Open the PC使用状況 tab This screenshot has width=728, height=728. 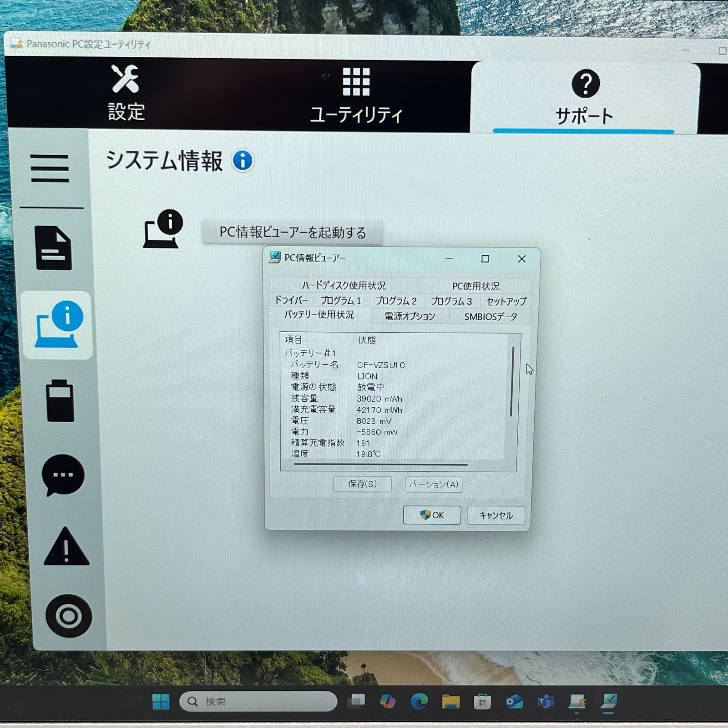pyautogui.click(x=475, y=286)
